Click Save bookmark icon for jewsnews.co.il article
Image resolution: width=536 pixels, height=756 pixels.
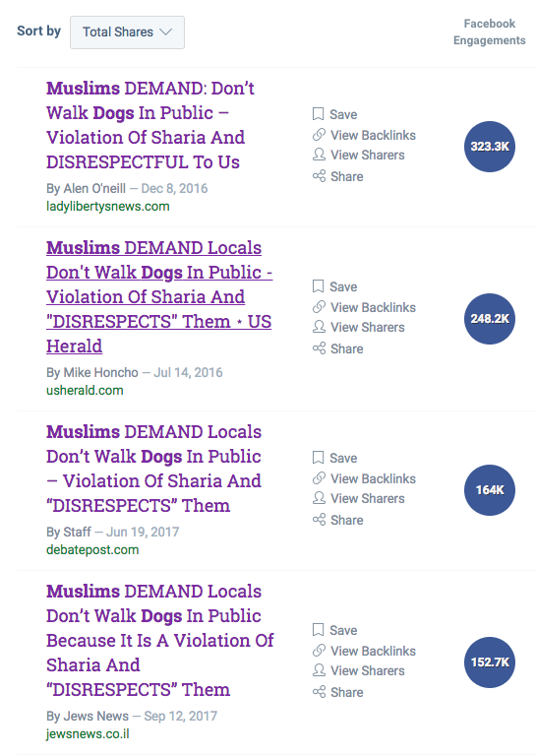click(x=318, y=630)
